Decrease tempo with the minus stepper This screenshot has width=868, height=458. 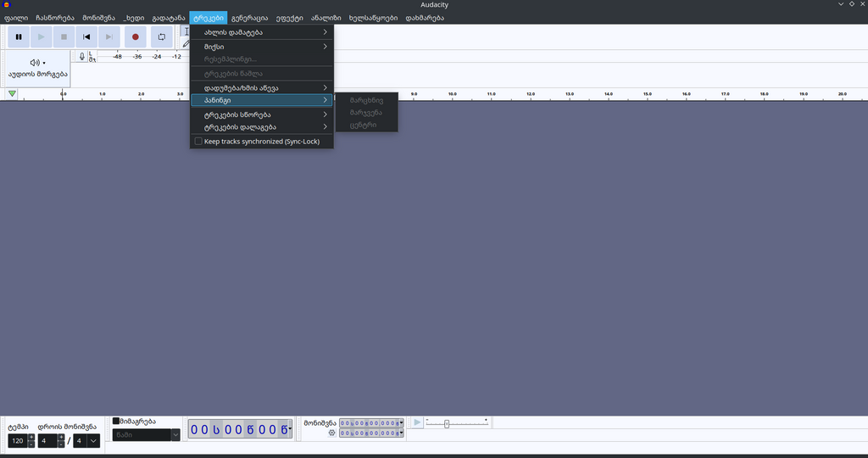pyautogui.click(x=31, y=444)
